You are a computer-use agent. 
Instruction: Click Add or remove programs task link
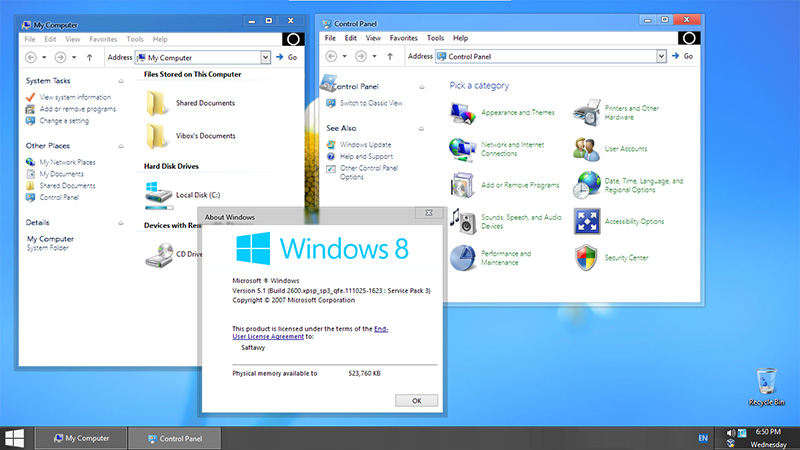coord(78,109)
